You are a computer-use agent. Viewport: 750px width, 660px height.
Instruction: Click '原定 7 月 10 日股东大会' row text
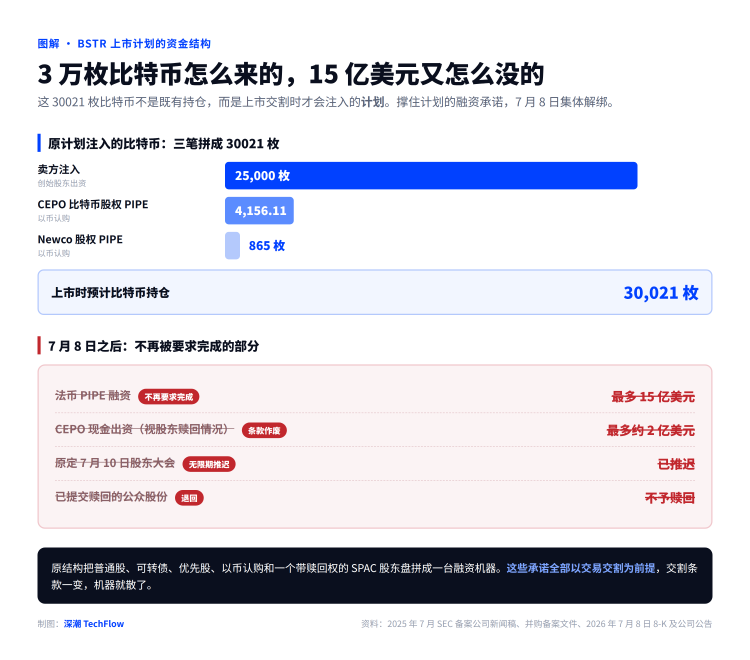(x=115, y=463)
